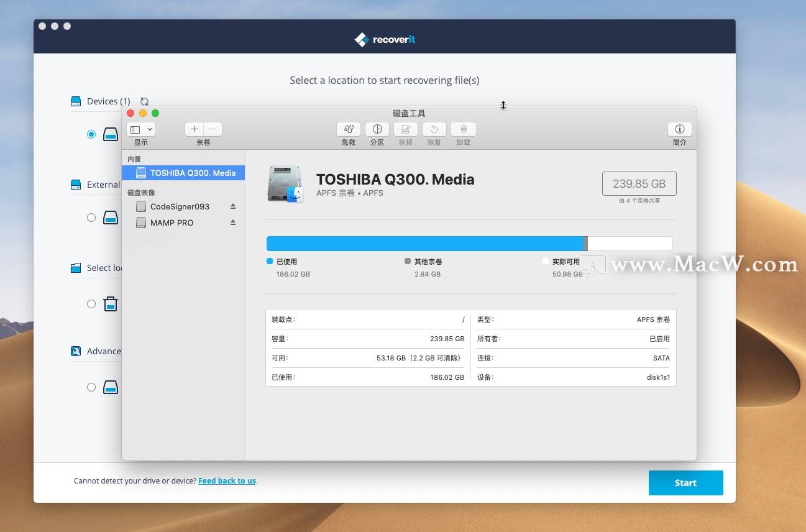The width and height of the screenshot is (806, 532).
Task: Click the Trash can icon in Recoverit
Action: tap(111, 304)
